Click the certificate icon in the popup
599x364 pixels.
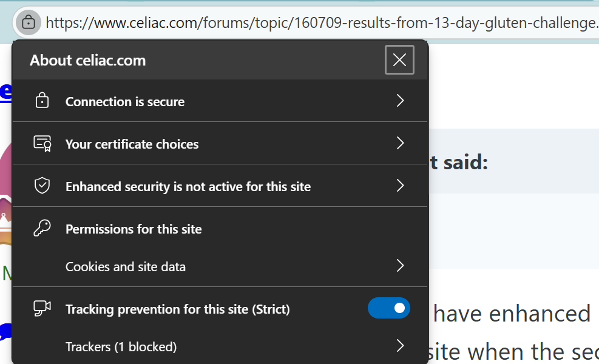click(42, 144)
